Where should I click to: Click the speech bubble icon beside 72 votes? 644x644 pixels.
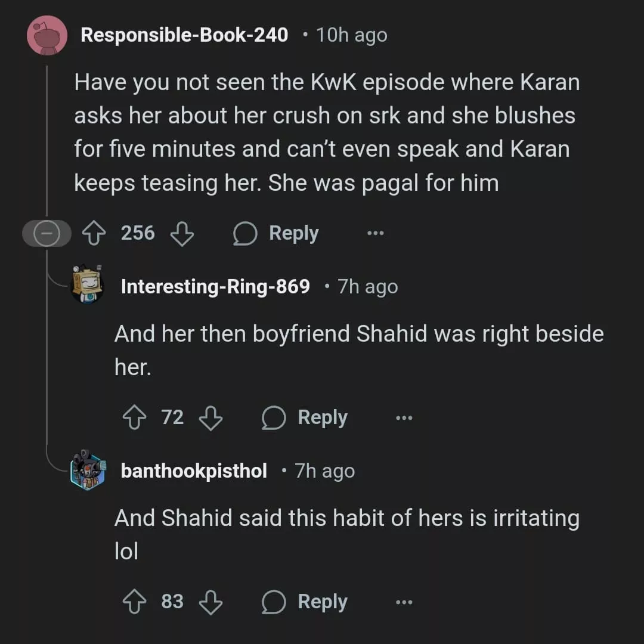tap(274, 417)
